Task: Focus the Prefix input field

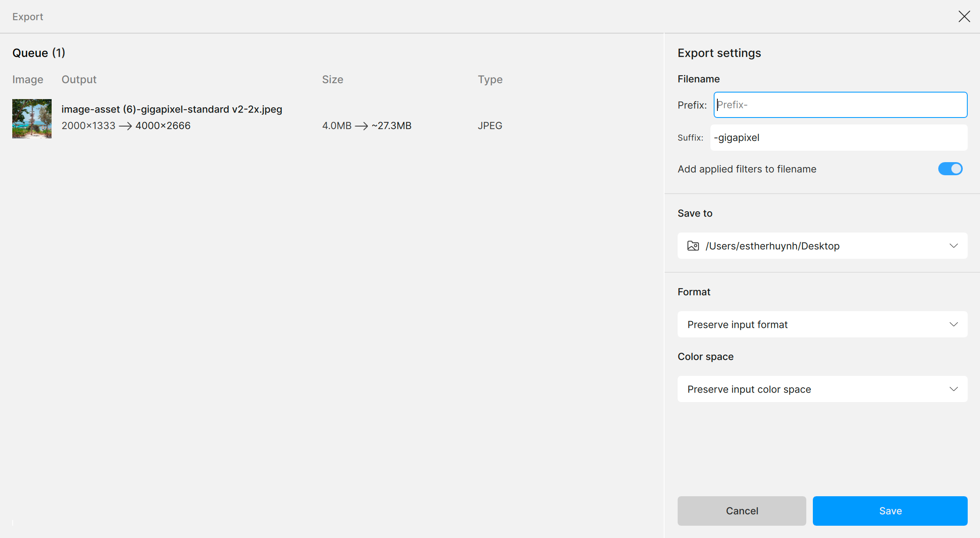Action: tap(840, 105)
